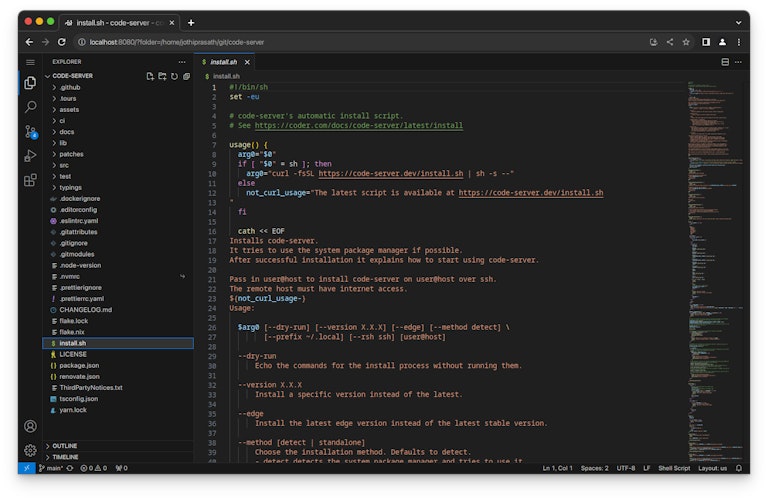Expand the OUTLINE section

click(x=64, y=445)
